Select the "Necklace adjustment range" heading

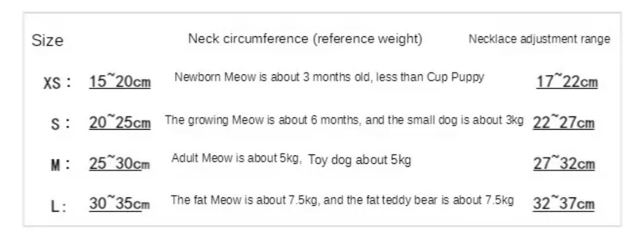539,39
